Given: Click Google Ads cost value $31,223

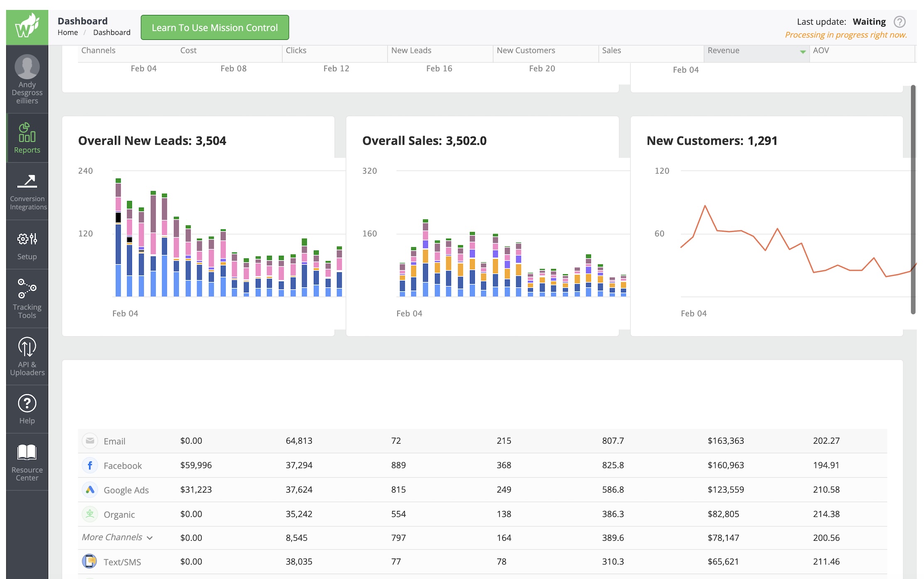Looking at the screenshot, I should tap(196, 490).
